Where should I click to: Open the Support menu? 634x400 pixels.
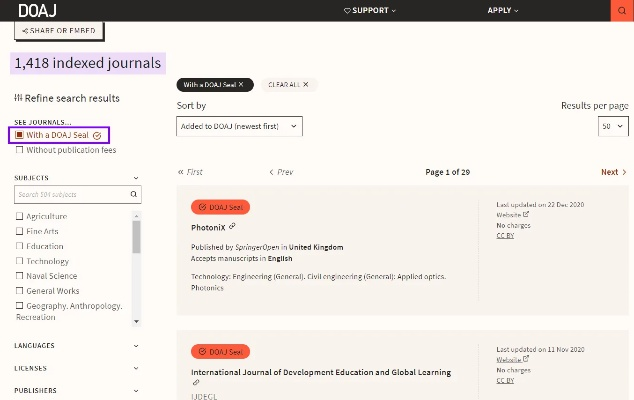[369, 10]
